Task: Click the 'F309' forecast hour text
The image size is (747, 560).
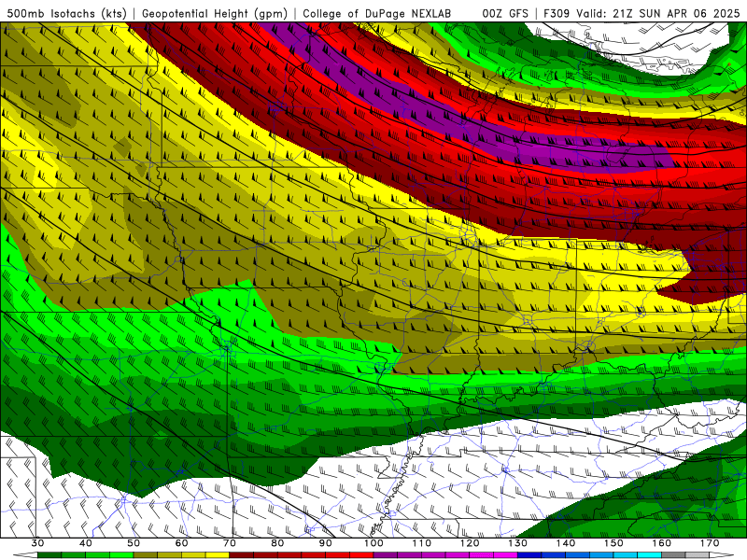Action: point(557,13)
